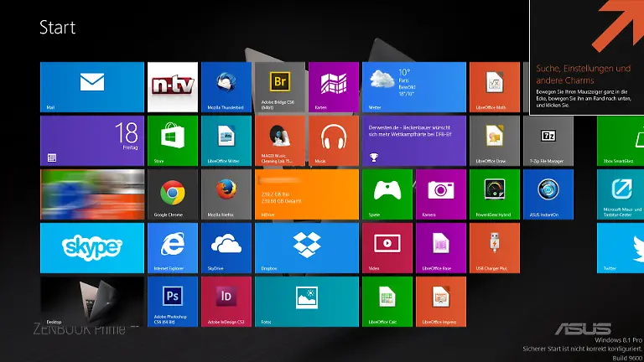Open the n-tv news tile
The image size is (644, 362).
(173, 86)
